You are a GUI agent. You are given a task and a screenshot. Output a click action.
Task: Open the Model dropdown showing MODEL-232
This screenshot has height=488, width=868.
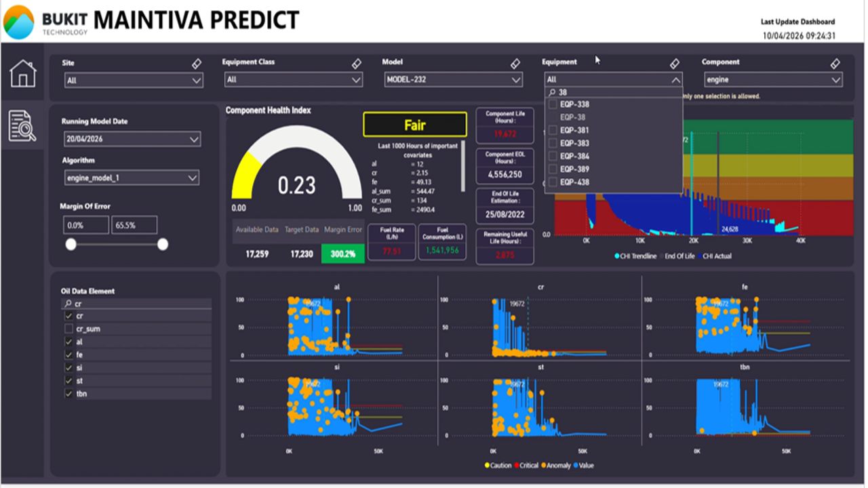click(454, 80)
